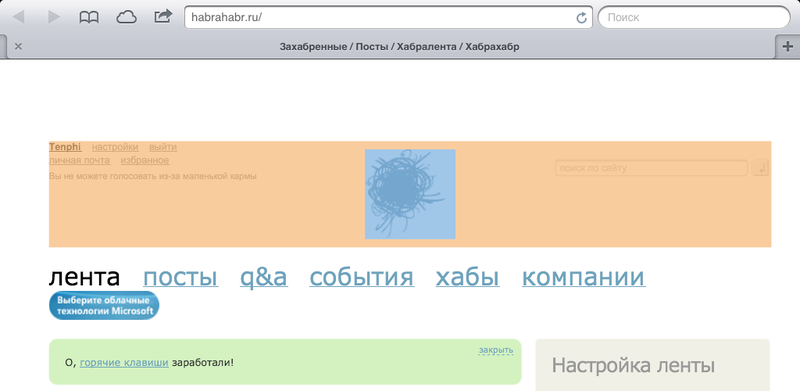This screenshot has height=391, width=800.
Task: Open a new tab with plus button
Action: tap(788, 47)
